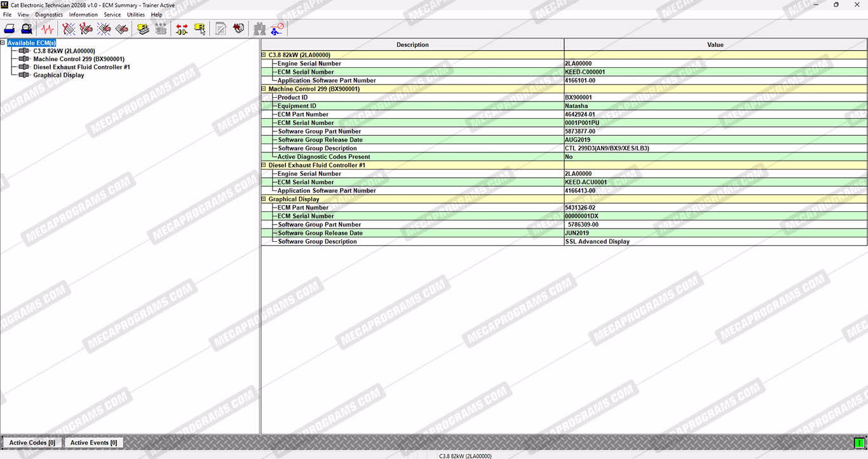Click ECM part number value 4642924-01

coord(580,114)
